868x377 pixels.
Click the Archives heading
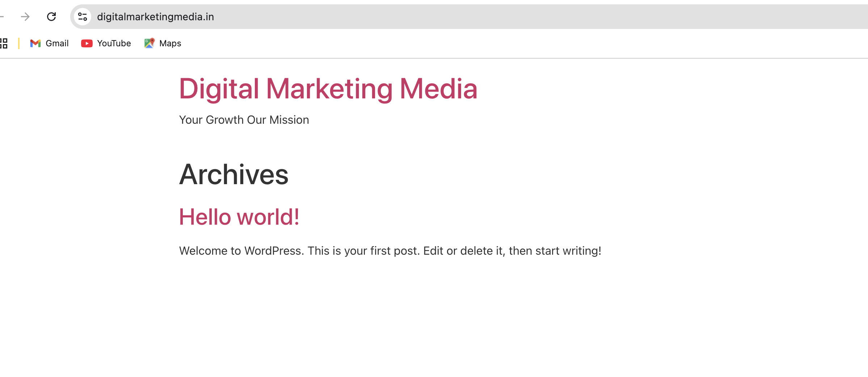click(233, 174)
